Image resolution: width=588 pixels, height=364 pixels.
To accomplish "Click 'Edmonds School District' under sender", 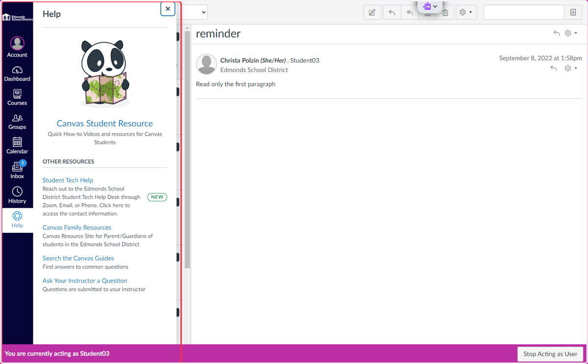I will (x=254, y=70).
